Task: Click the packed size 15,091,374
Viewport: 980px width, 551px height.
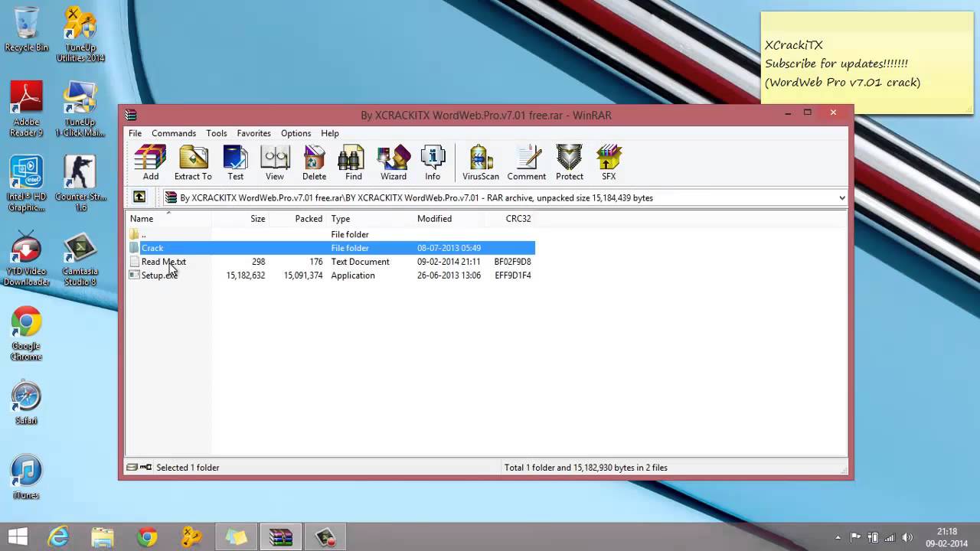Action: 303,275
